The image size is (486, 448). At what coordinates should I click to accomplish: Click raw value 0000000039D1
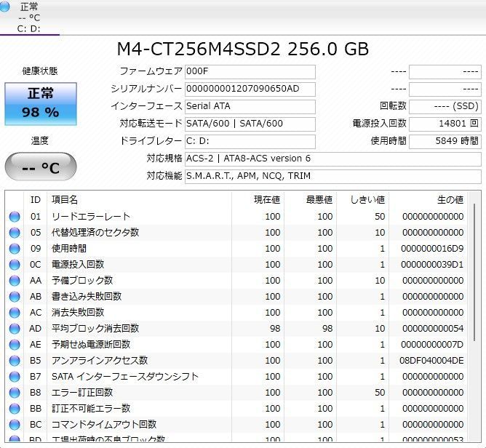pos(432,265)
